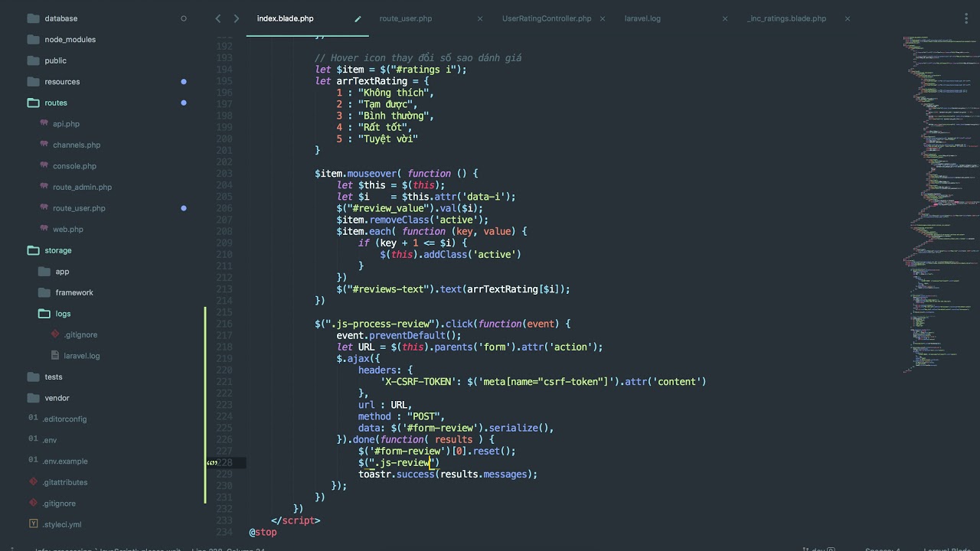980x551 pixels.
Task: Open the vertical three-dot tab options menu
Action: [968, 18]
